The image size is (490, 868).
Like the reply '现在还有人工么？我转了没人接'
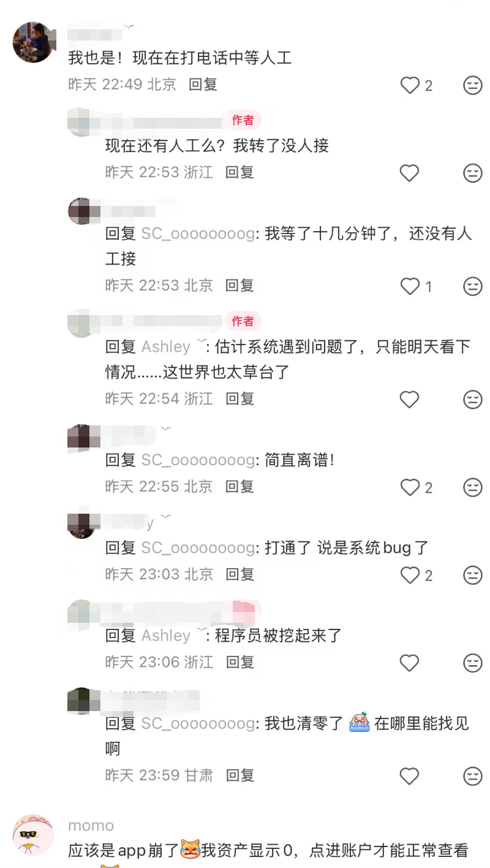(410, 173)
